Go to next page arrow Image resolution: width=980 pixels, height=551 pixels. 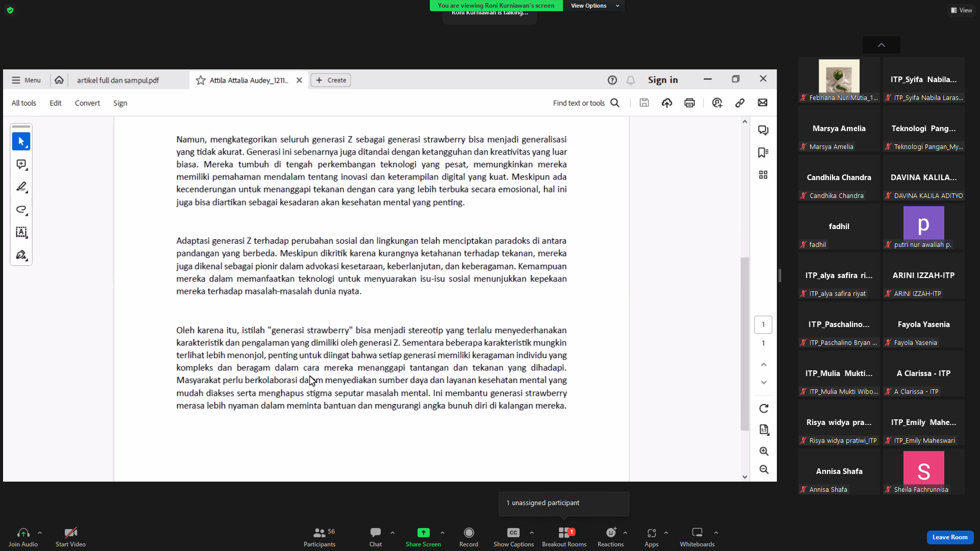764,383
